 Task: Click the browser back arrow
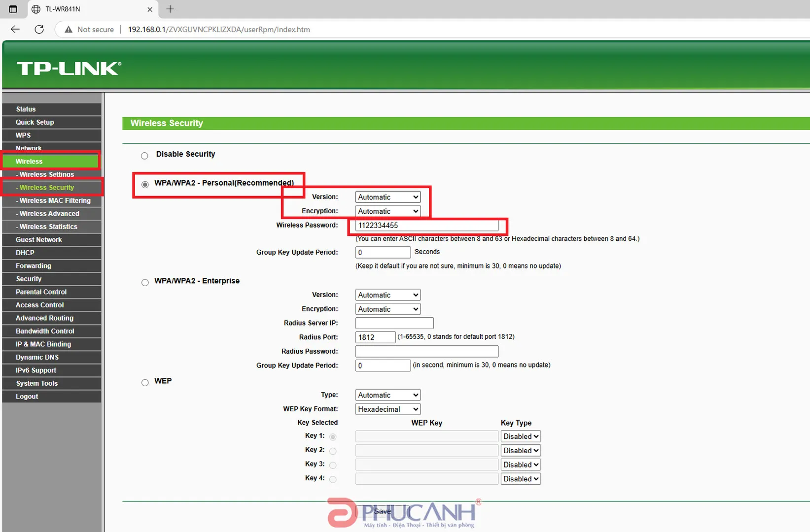pyautogui.click(x=15, y=30)
